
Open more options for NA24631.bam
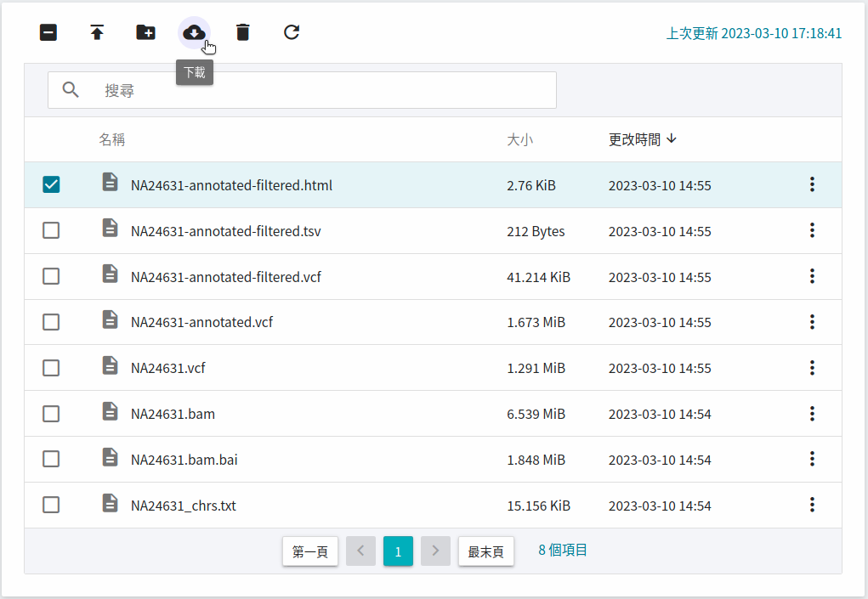(812, 414)
